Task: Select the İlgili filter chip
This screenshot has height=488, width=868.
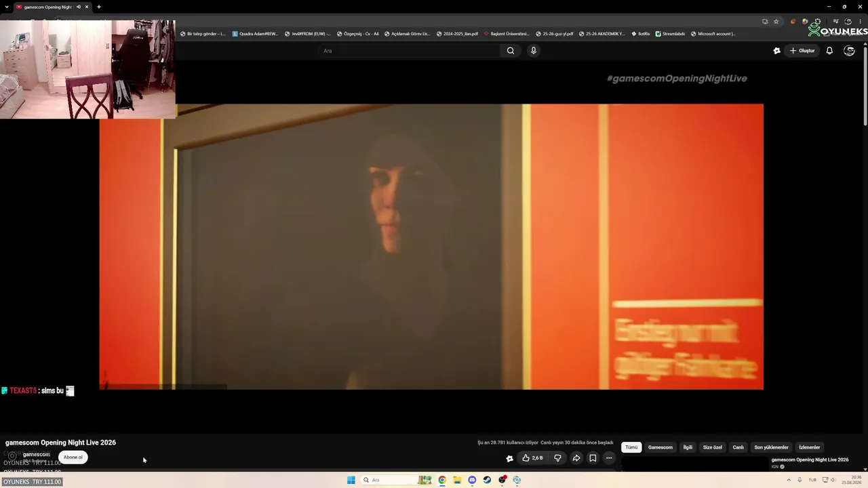Action: pos(688,447)
